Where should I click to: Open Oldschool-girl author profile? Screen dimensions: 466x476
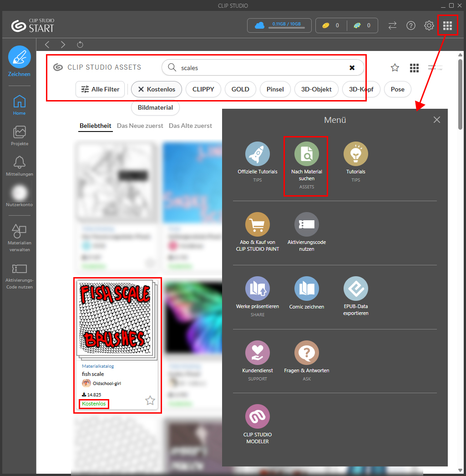pos(101,384)
